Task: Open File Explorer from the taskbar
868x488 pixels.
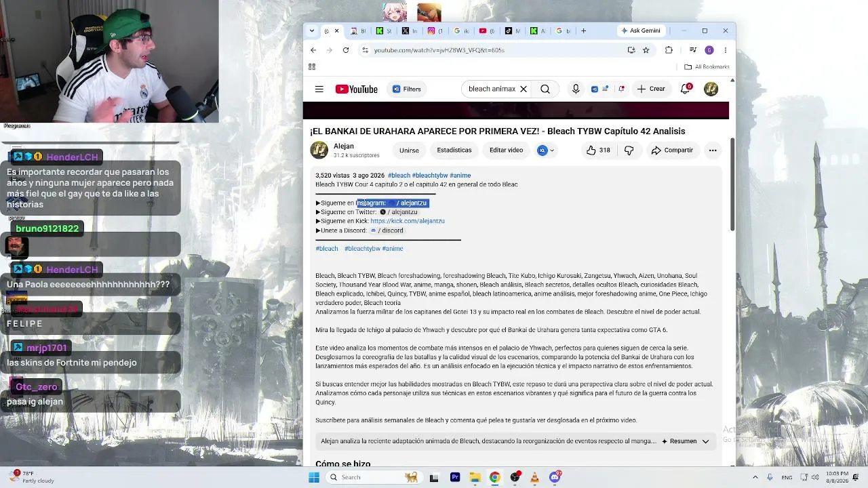Action: (x=475, y=477)
